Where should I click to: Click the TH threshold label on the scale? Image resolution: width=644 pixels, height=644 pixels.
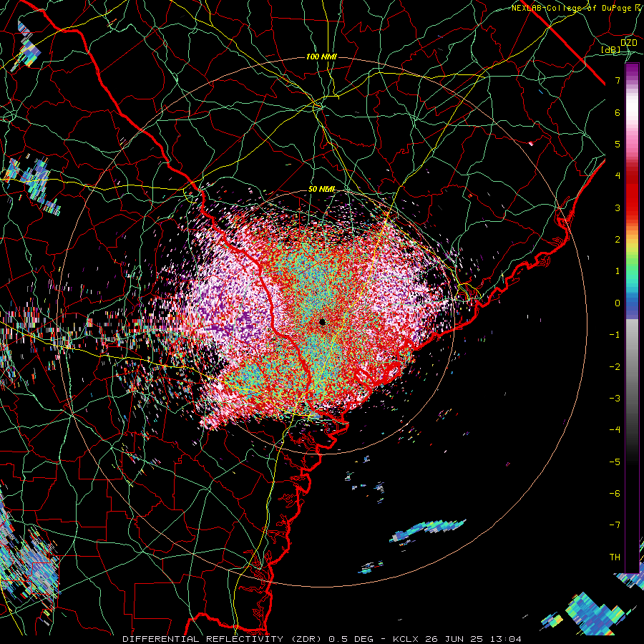point(615,557)
